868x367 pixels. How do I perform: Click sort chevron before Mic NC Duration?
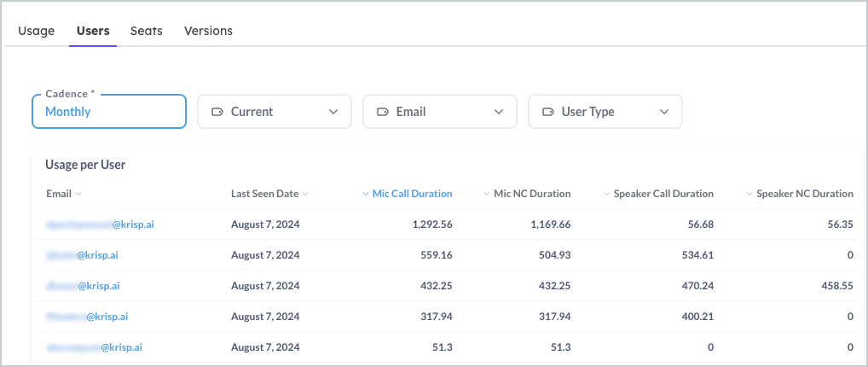487,194
